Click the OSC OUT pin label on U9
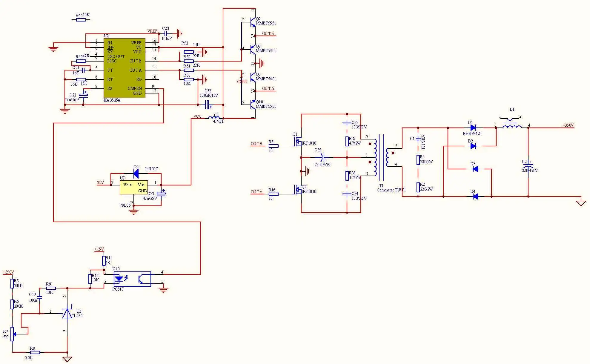This screenshot has height=364, width=590. click(116, 56)
